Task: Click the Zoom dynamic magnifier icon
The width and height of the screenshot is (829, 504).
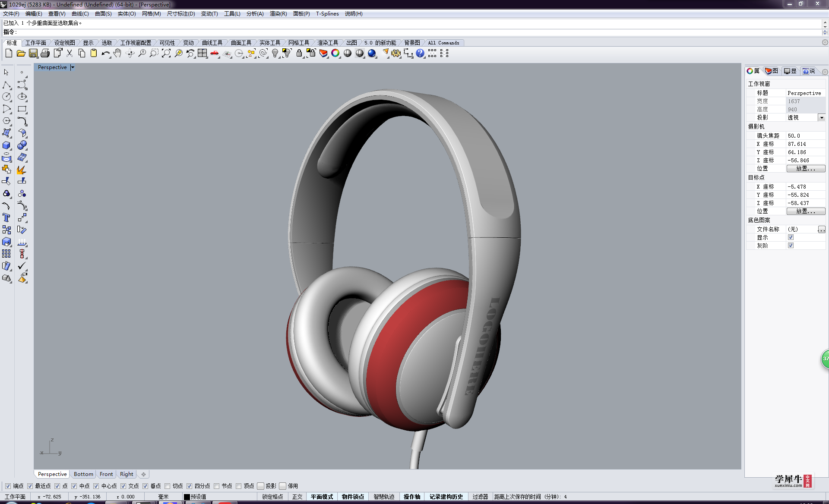Action: (x=142, y=53)
